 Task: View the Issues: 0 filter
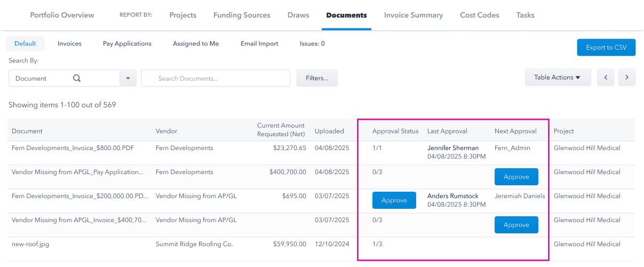click(x=312, y=44)
